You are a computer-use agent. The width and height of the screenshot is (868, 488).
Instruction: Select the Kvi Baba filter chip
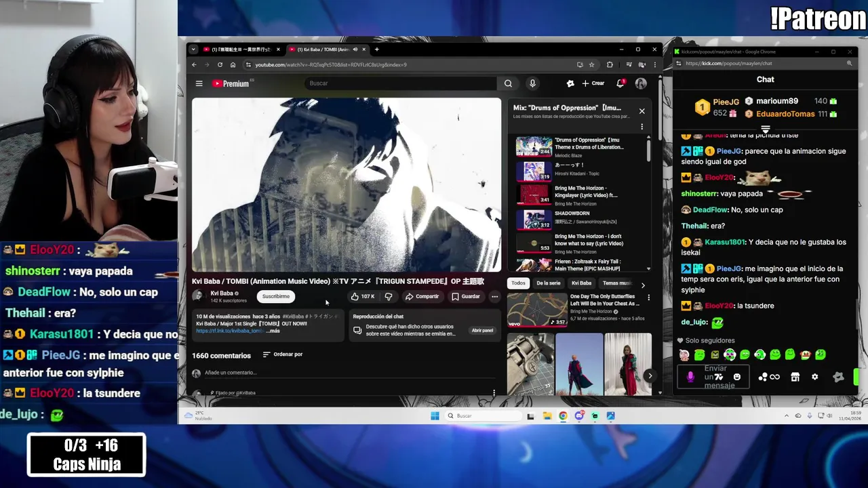point(581,283)
